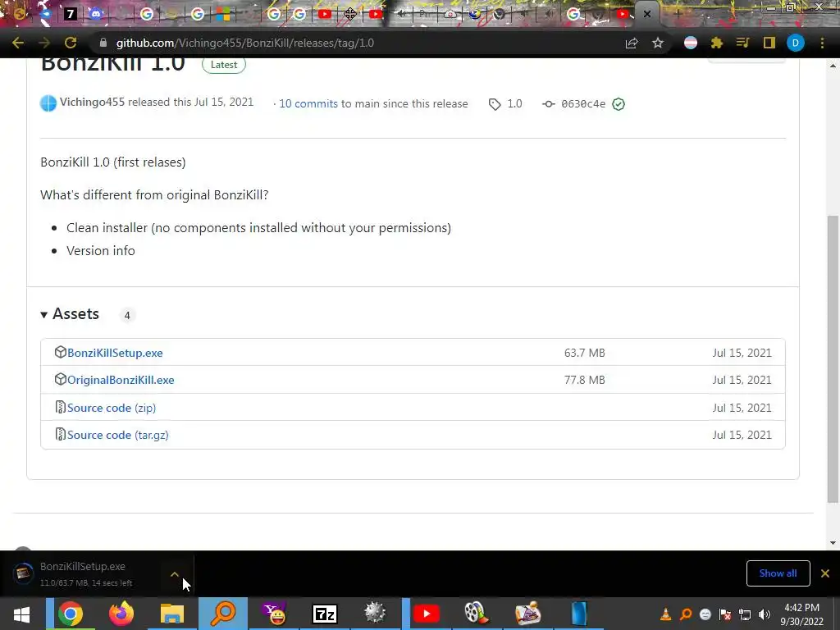Open the spiked mine taskbar icon
Viewport: 840px width, 630px height.
[x=375, y=614]
